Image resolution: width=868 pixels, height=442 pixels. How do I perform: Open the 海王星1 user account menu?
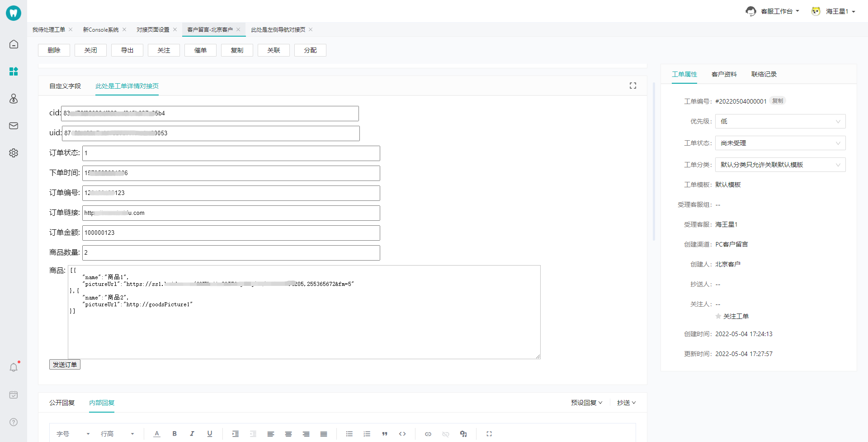click(833, 11)
